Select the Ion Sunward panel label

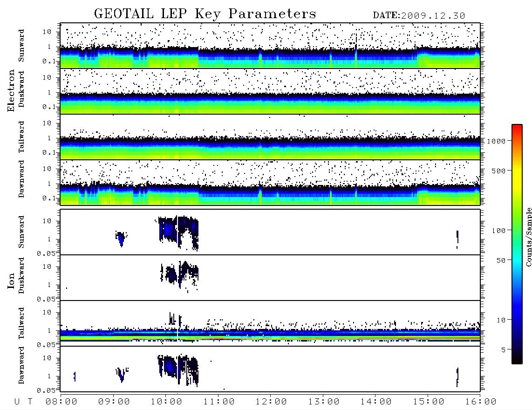tap(21, 232)
